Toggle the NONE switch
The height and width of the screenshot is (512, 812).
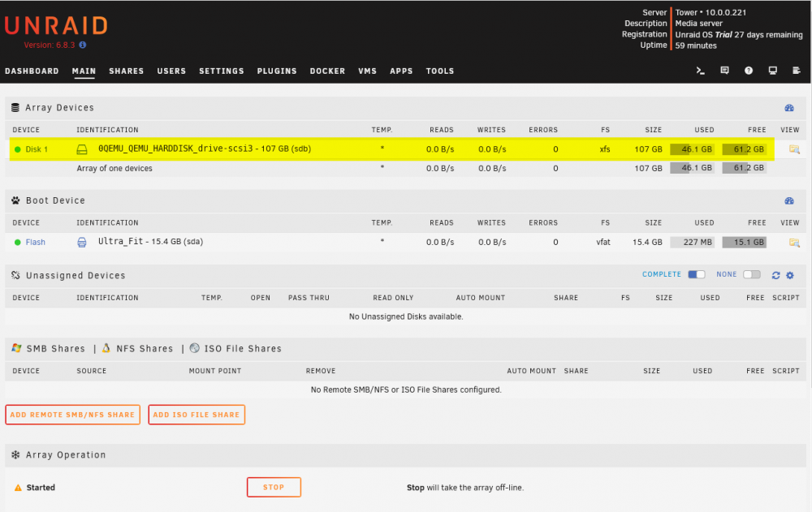751,274
